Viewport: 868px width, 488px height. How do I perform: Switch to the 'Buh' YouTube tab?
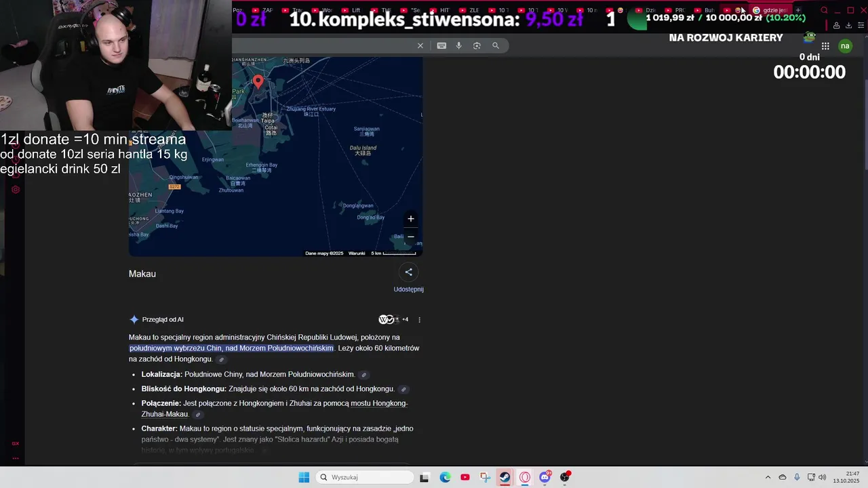705,10
